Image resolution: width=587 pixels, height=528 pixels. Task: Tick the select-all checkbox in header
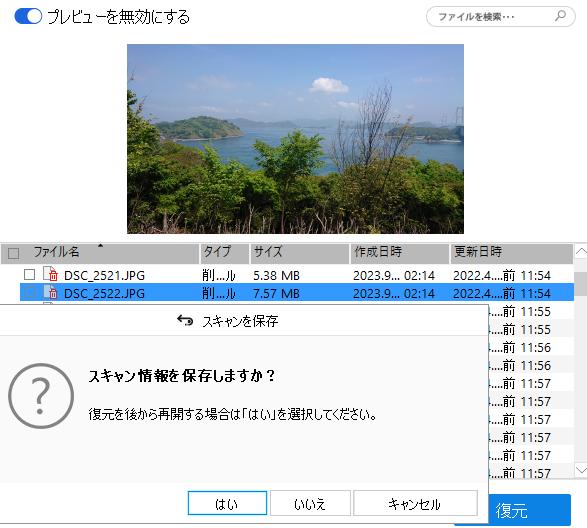[13, 254]
